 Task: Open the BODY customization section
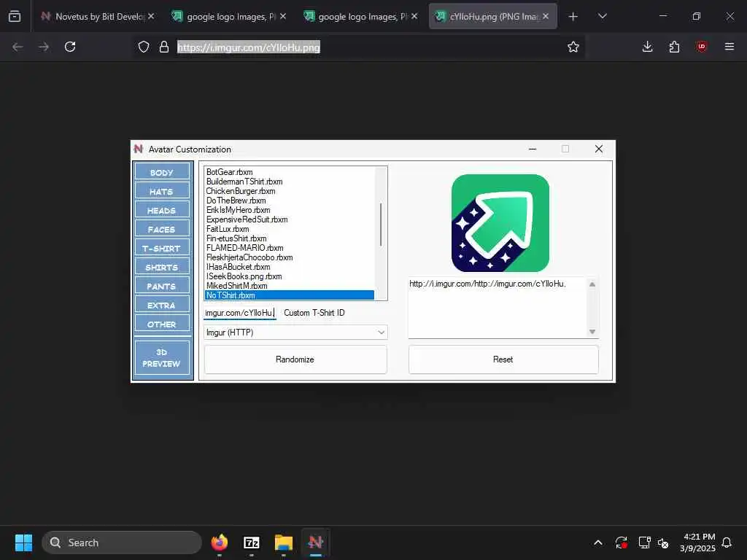pos(161,172)
